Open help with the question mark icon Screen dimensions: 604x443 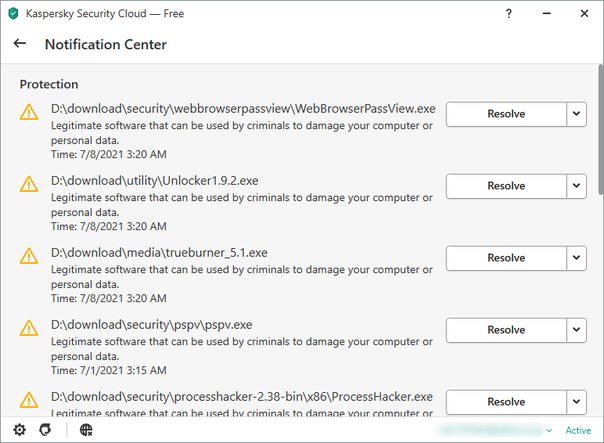click(508, 13)
